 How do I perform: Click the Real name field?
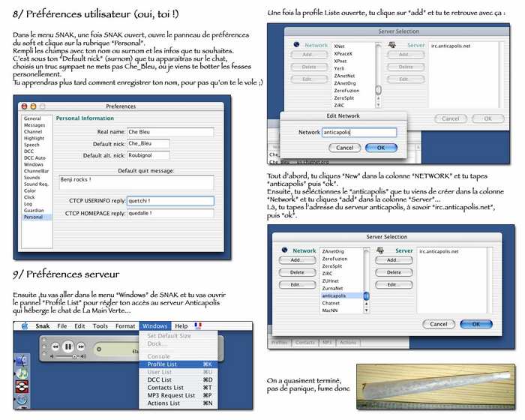(170, 132)
